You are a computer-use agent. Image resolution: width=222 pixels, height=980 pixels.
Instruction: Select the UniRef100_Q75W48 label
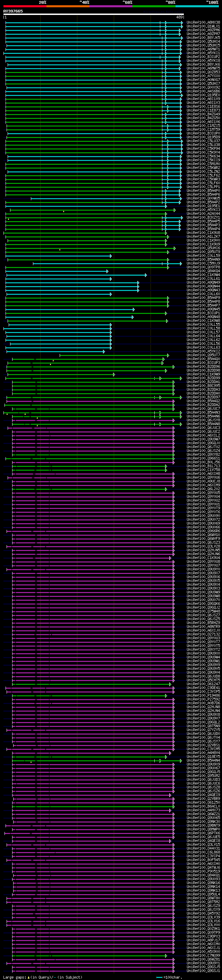click(203, 612)
